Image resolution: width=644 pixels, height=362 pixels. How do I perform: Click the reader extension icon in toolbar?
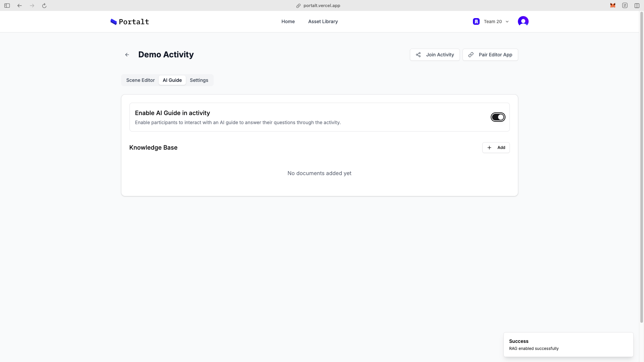click(x=625, y=6)
